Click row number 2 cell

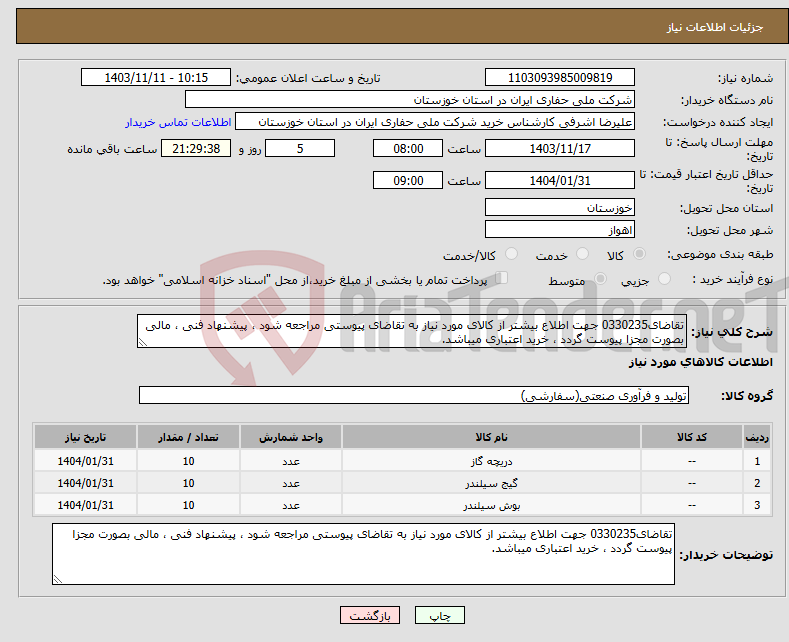[757, 483]
